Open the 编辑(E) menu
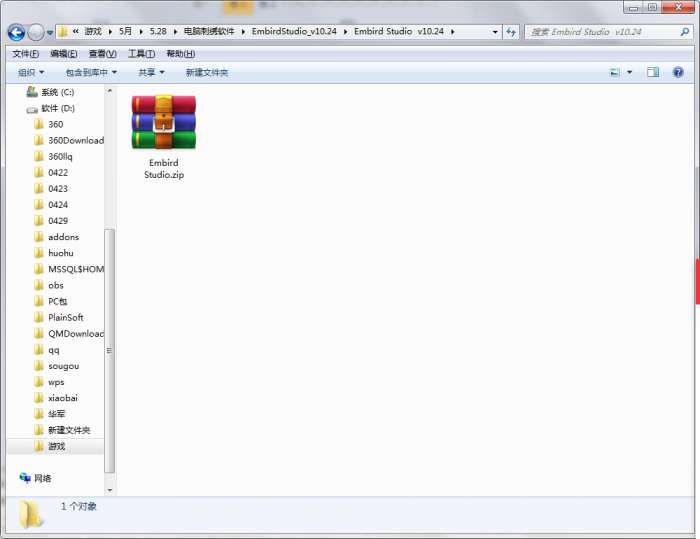 [63, 54]
